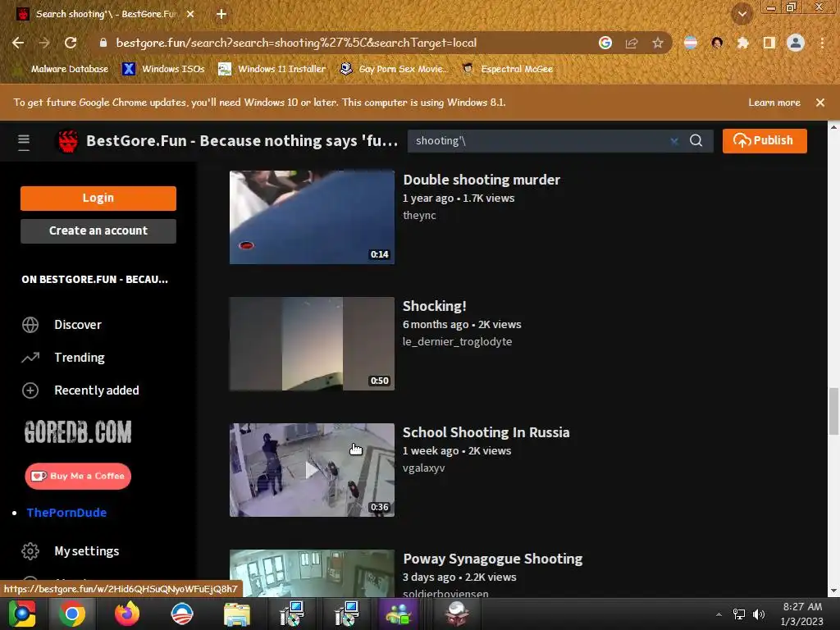Click the Publish upload button
Viewport: 840px width, 630px height.
point(765,141)
